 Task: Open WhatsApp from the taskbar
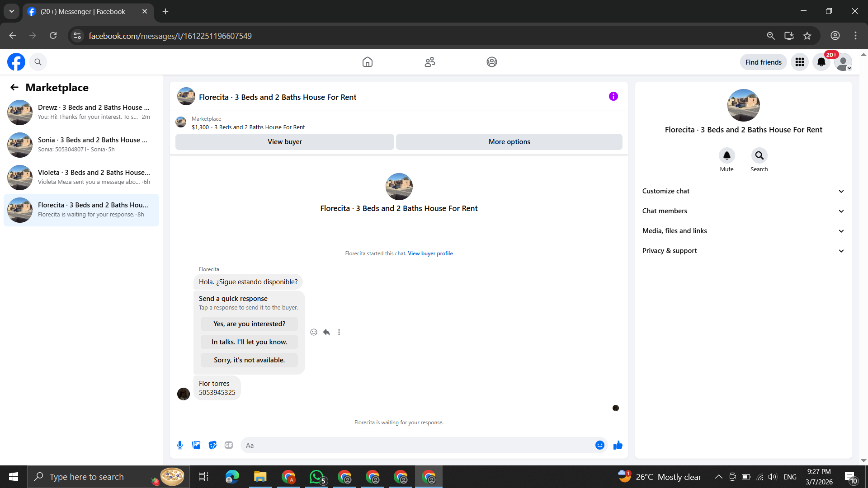[x=316, y=477]
